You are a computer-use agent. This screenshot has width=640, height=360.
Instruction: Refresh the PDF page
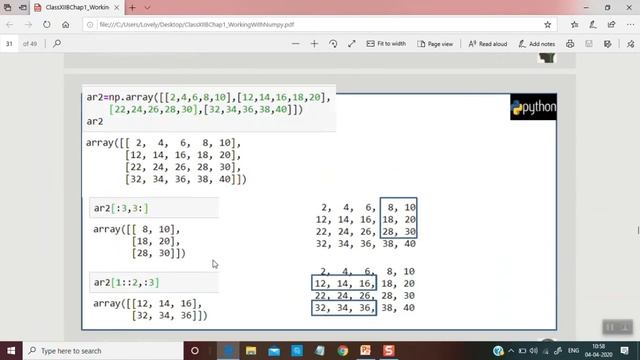coord(47,25)
